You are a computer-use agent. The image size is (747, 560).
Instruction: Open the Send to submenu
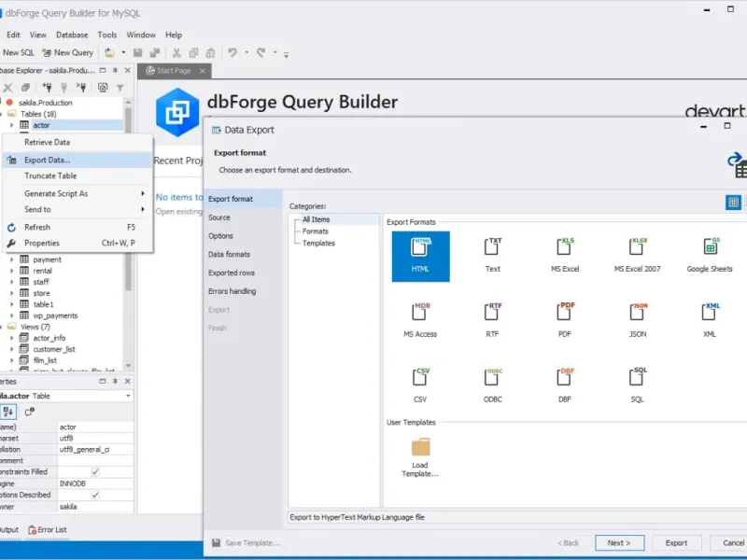(78, 209)
